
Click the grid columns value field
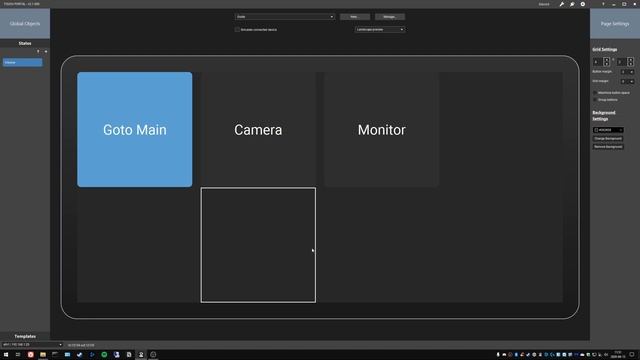coord(598,62)
